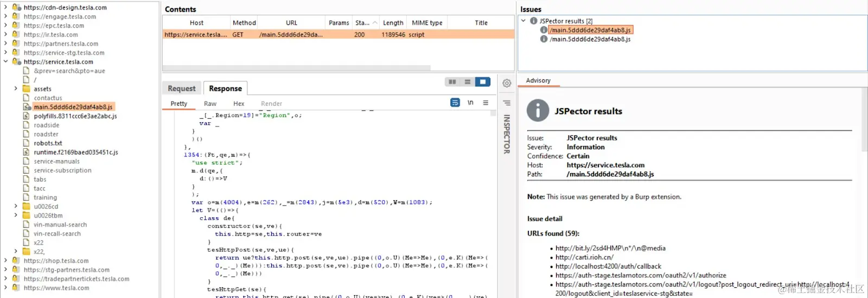
Task: Click the localhost:4200/auth/callback URL text
Action: click(x=608, y=267)
